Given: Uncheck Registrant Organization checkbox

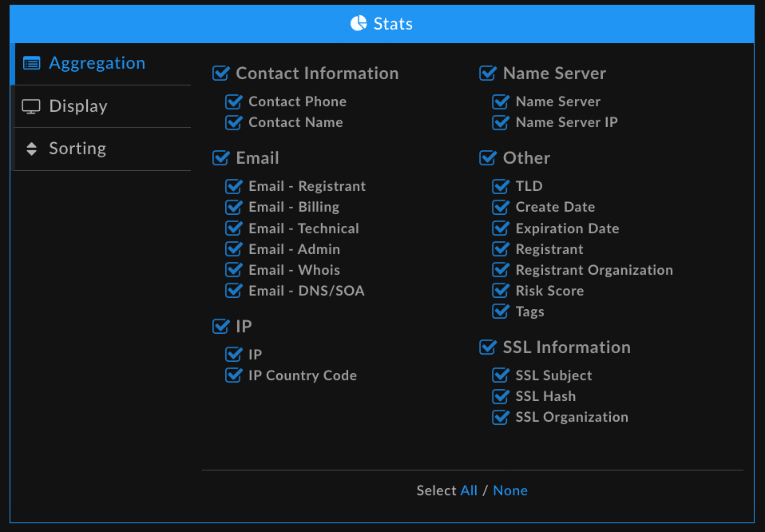Looking at the screenshot, I should tap(501, 270).
